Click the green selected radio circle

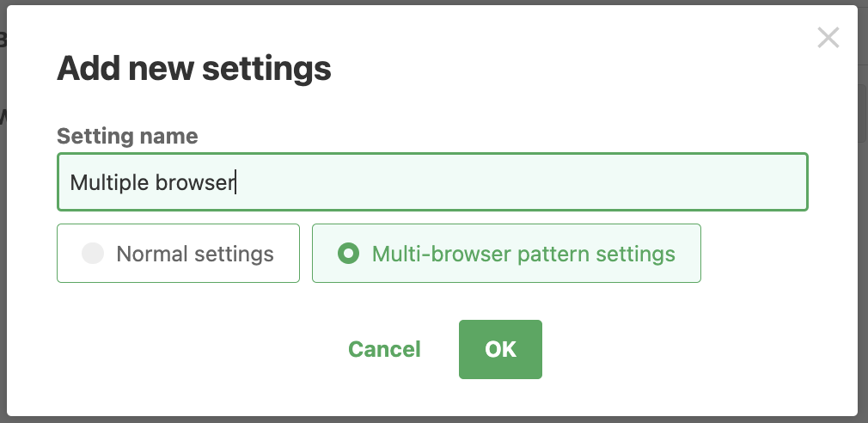pyautogui.click(x=348, y=254)
